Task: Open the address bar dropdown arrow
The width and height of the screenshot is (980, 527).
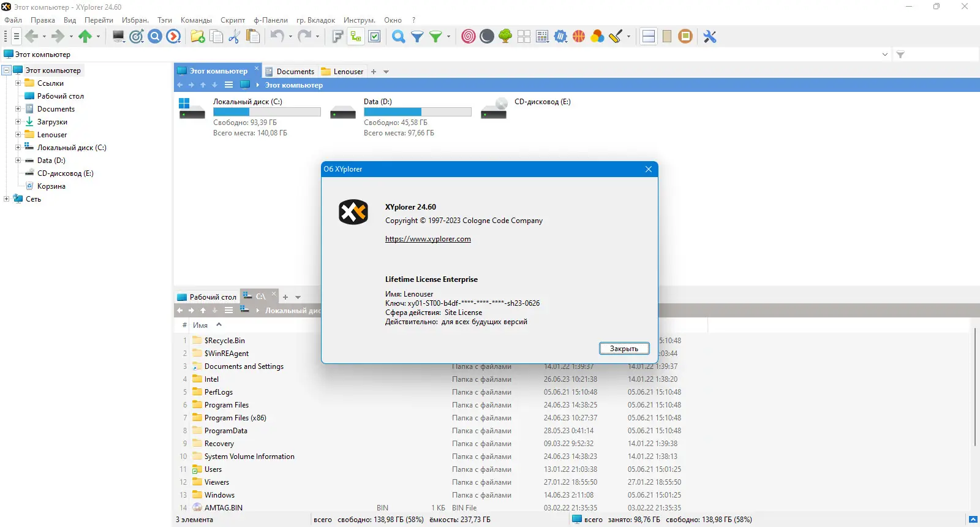Action: tap(885, 55)
